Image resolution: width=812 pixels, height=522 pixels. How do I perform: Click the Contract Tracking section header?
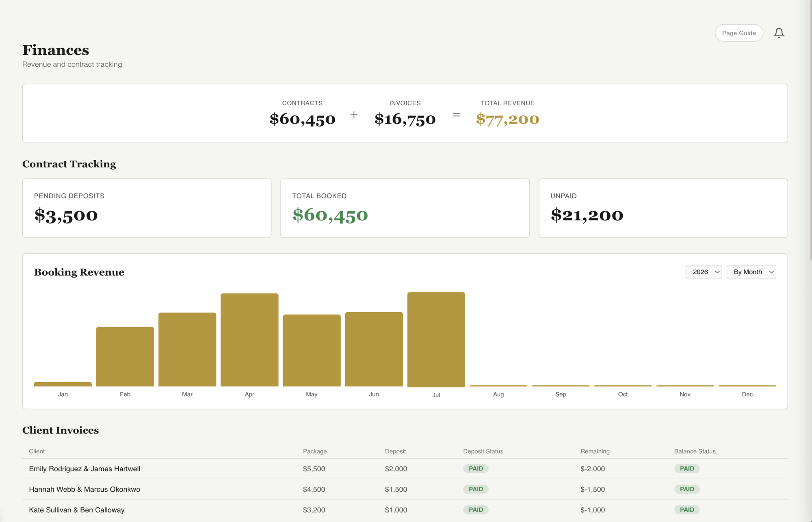coord(69,164)
